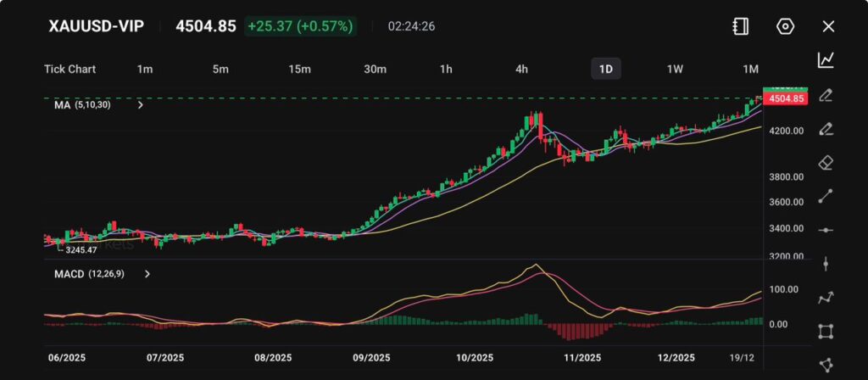Select the eraser drawing tool
The width and height of the screenshot is (868, 380).
tap(826, 162)
